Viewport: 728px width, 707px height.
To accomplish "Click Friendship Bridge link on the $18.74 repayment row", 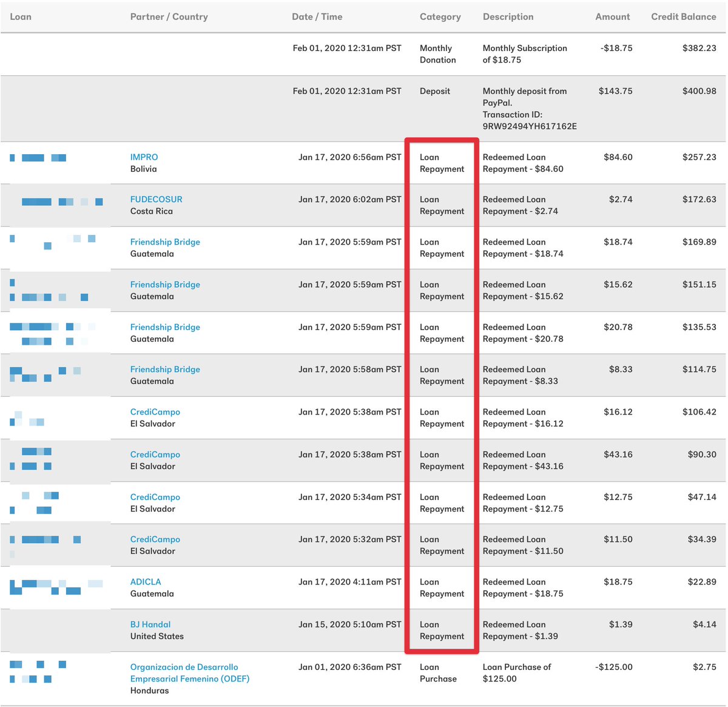I will [x=165, y=242].
